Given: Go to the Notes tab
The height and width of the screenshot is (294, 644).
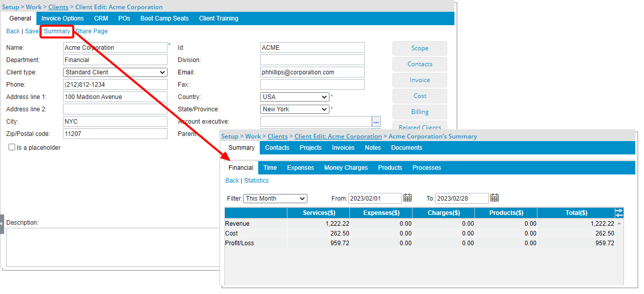Looking at the screenshot, I should click(373, 148).
